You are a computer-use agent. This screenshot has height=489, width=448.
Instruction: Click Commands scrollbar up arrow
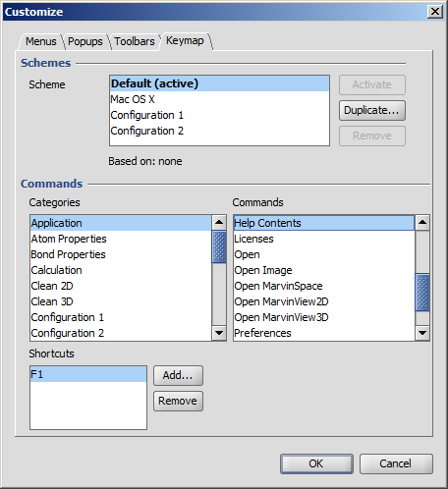(x=422, y=223)
